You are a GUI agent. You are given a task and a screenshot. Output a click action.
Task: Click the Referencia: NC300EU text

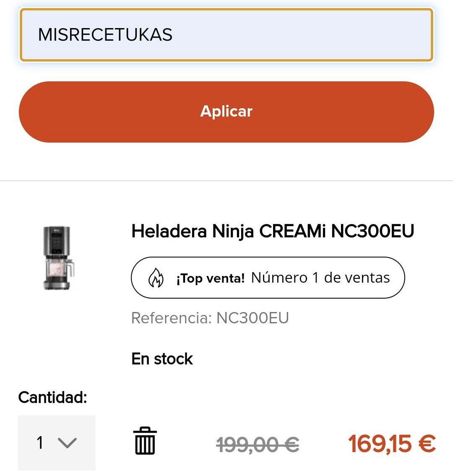pyautogui.click(x=210, y=318)
